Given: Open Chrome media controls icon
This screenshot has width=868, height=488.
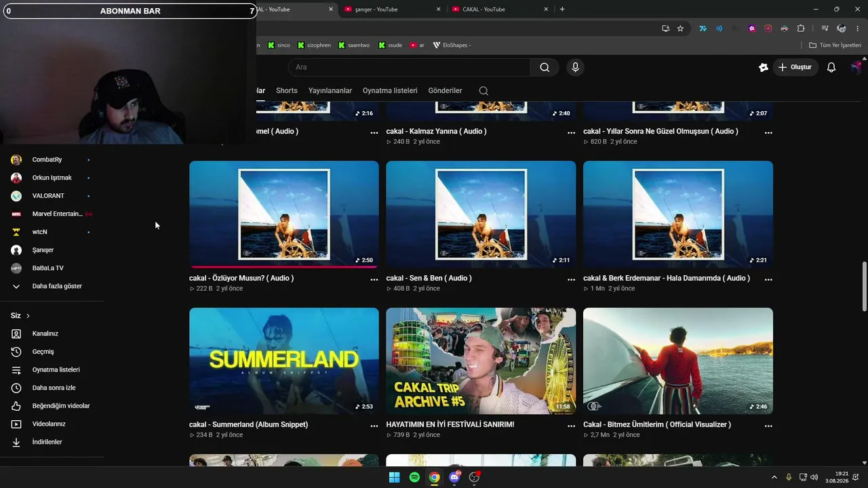Looking at the screenshot, I should click(825, 28).
